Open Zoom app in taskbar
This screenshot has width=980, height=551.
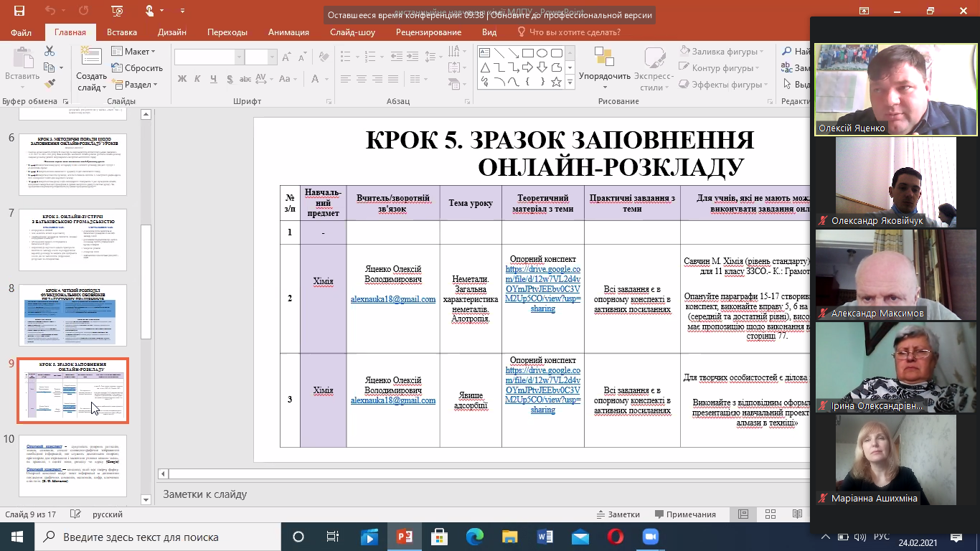[650, 537]
